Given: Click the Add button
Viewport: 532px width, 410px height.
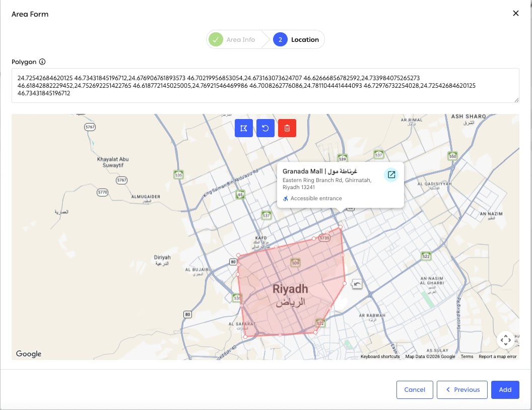Looking at the screenshot, I should [x=505, y=390].
